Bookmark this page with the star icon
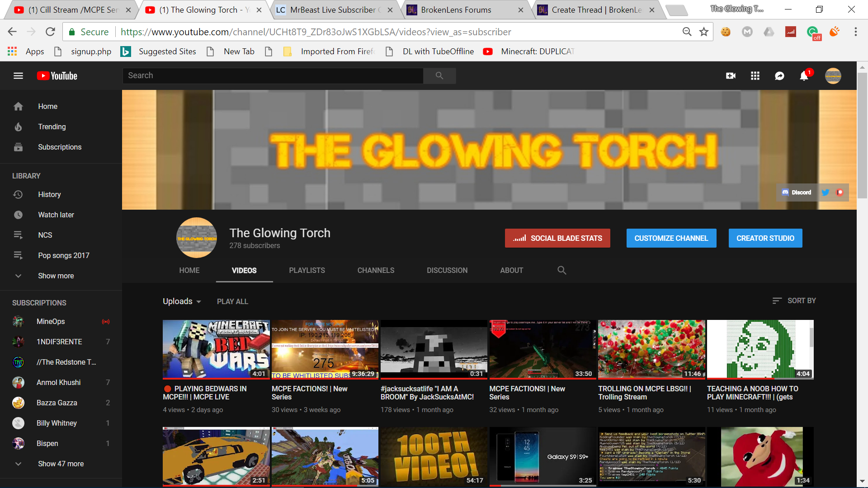 703,32
